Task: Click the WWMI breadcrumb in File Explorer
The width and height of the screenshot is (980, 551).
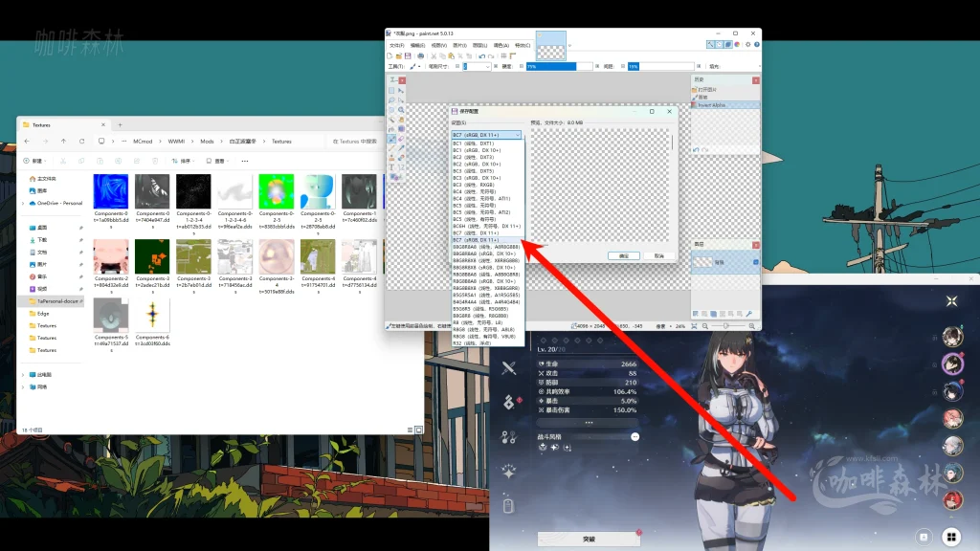Action: pos(176,142)
